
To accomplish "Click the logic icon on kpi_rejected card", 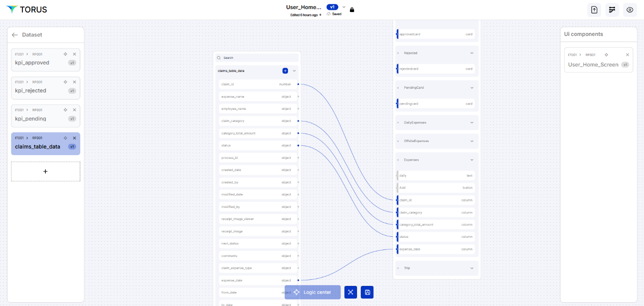I will (65, 82).
